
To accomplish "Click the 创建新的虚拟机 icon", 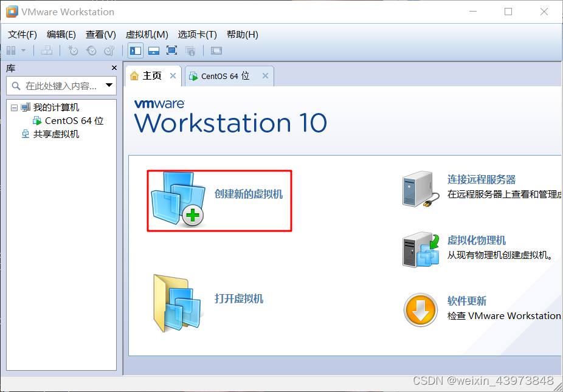I will pyautogui.click(x=178, y=199).
